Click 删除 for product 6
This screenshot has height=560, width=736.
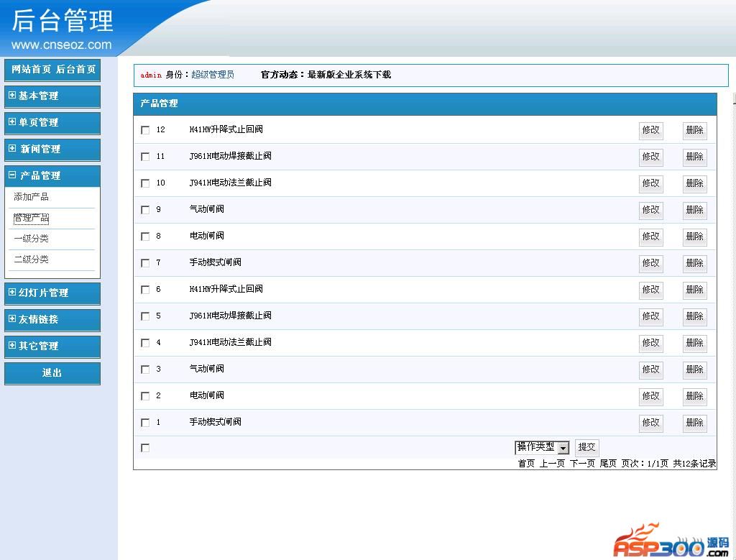tap(695, 290)
